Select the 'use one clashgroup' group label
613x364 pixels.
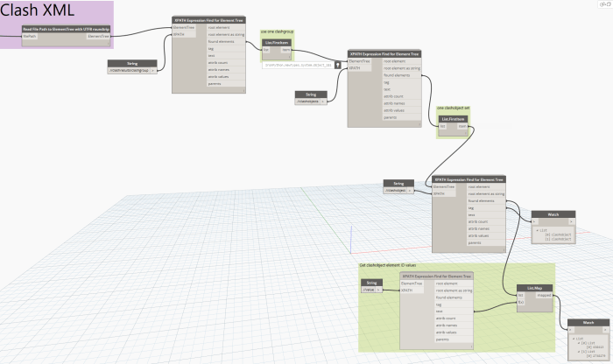click(x=276, y=31)
